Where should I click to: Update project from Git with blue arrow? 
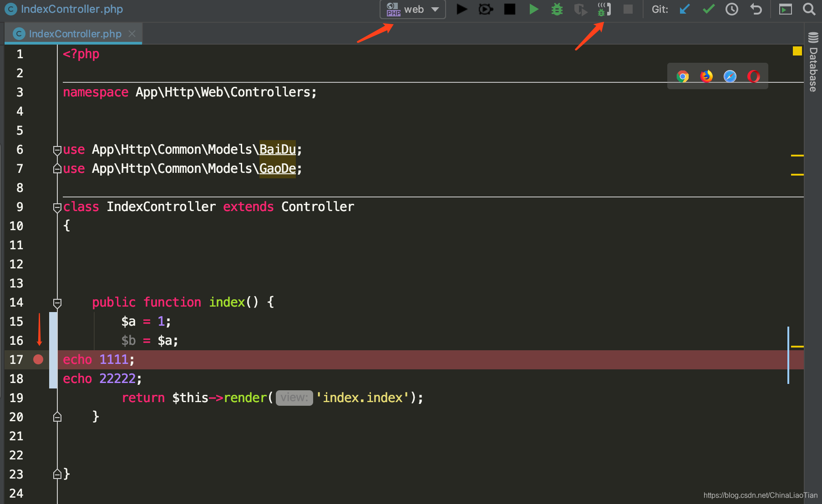click(x=684, y=9)
